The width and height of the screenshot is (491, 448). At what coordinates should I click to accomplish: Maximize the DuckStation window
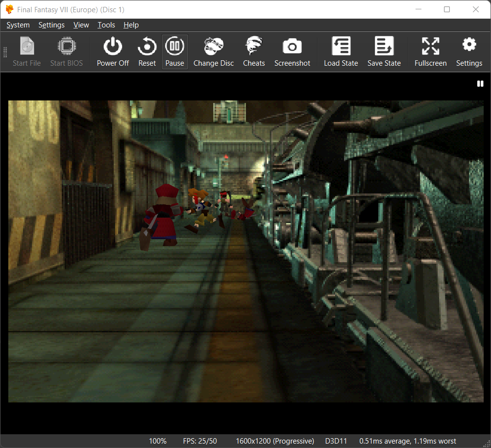tap(447, 9)
